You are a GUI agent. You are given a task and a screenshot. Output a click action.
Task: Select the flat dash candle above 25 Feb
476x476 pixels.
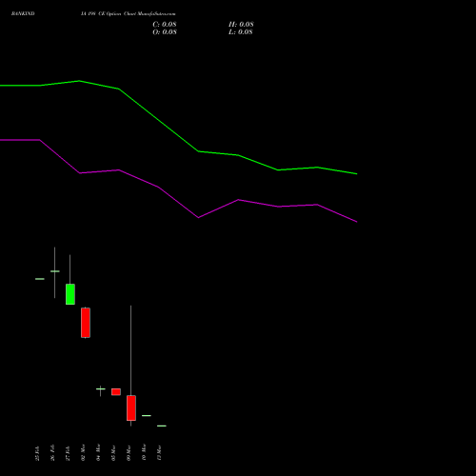click(x=40, y=279)
